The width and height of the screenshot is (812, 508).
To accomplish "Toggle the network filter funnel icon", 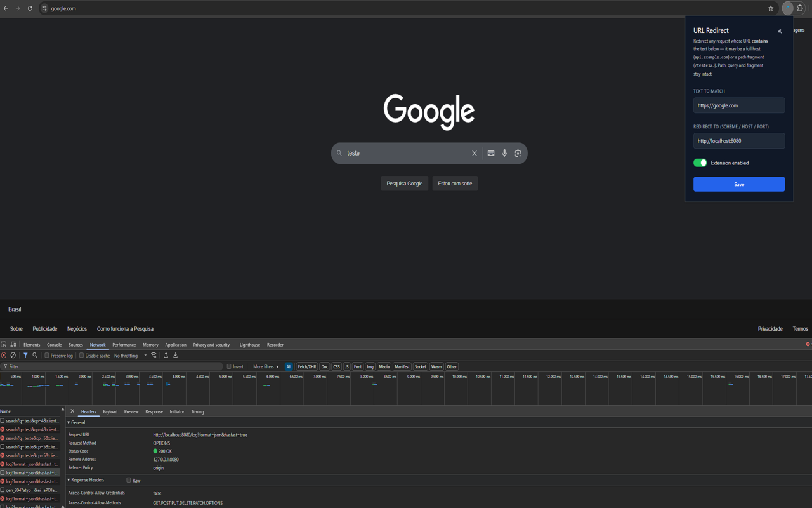I will pyautogui.click(x=25, y=356).
